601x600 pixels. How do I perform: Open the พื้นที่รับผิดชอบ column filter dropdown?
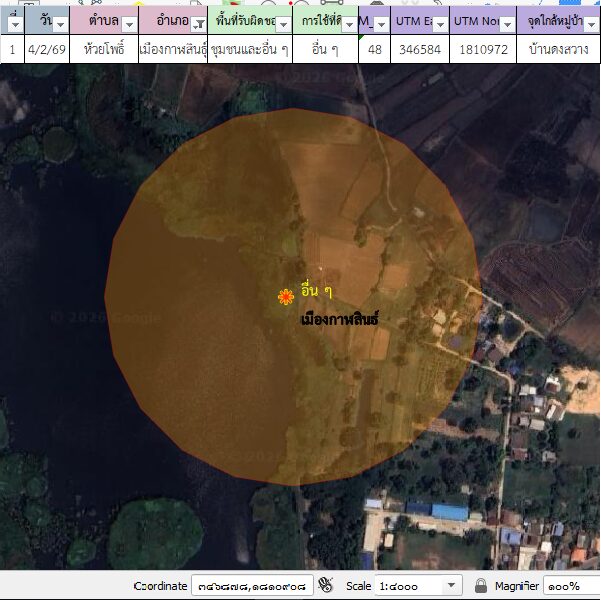click(283, 23)
